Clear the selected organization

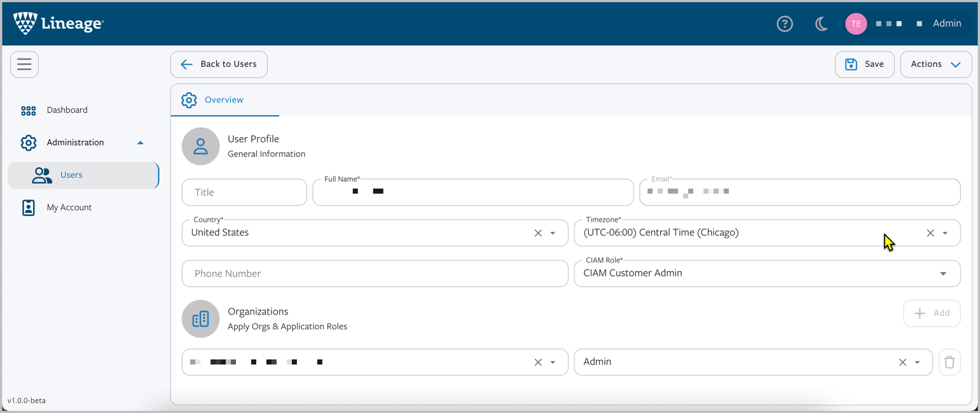[538, 362]
